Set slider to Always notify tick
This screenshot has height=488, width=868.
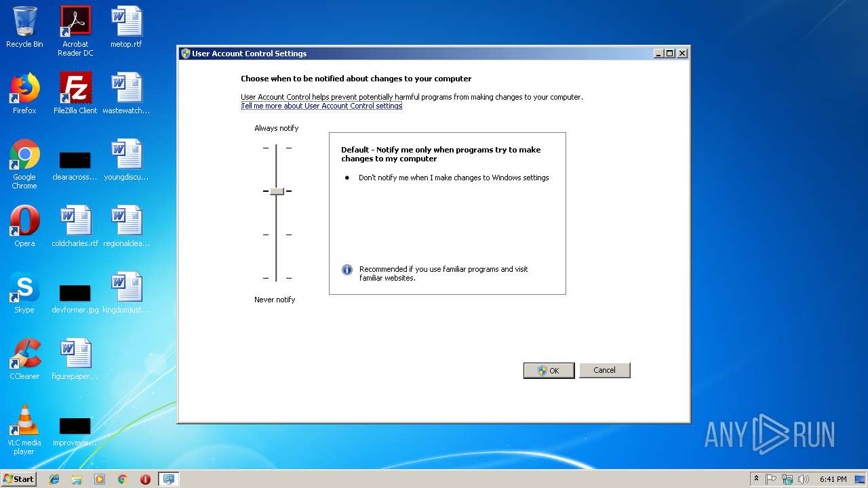click(x=277, y=148)
